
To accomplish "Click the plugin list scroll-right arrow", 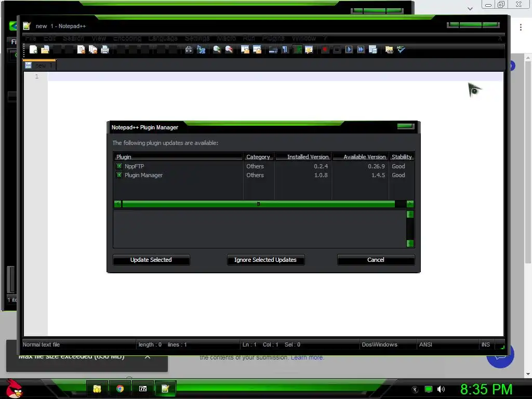I will pos(410,204).
